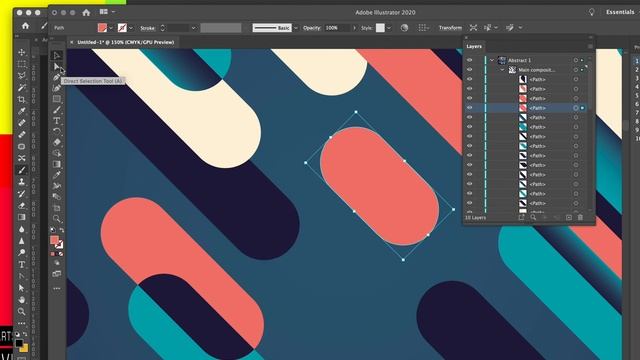Switch to the Layers panel tab
Viewport: 640px width, 360px height.
coord(474,47)
